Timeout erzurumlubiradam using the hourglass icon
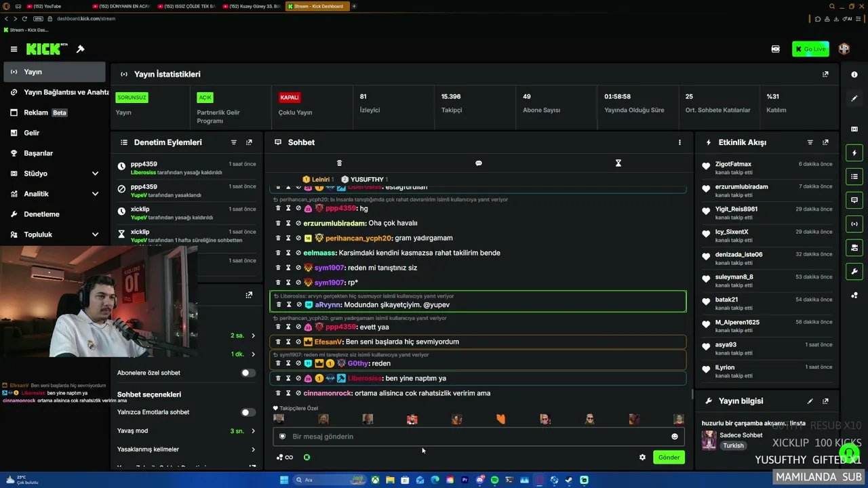 (x=288, y=223)
